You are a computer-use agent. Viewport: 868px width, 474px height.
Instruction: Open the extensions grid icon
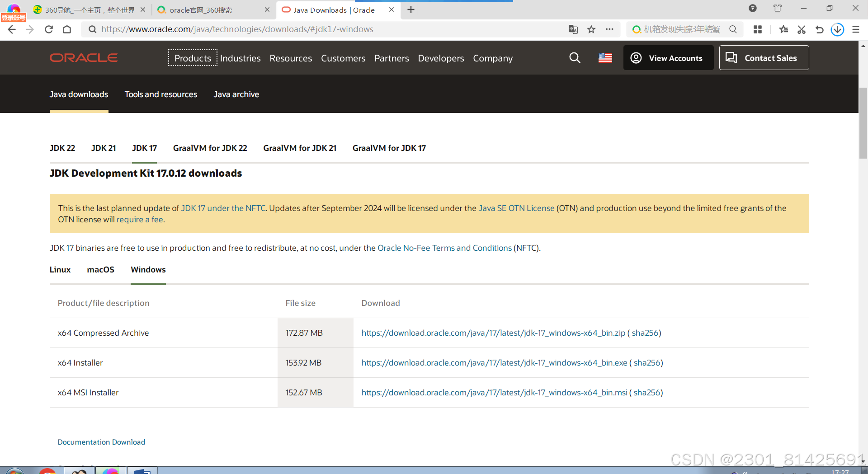(x=758, y=29)
